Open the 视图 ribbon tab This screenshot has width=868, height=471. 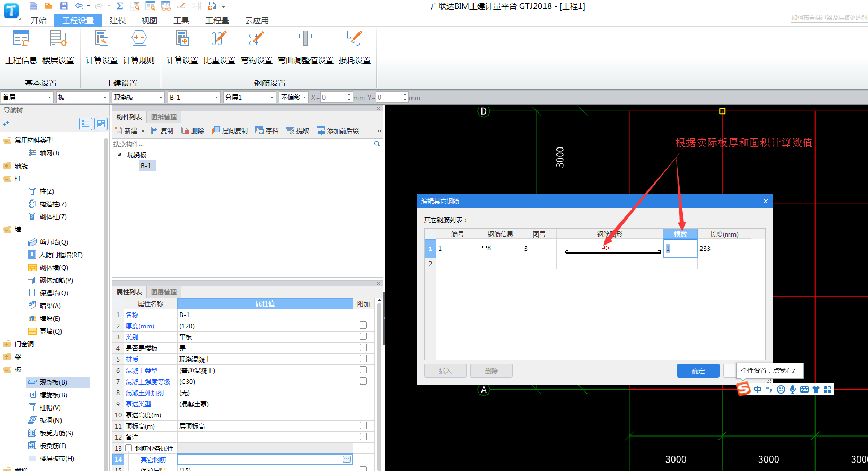pyautogui.click(x=150, y=20)
